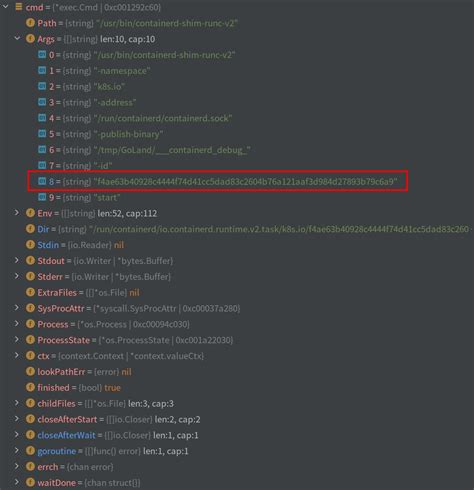The image size is (474, 490).
Task: Expand the ProcessState pointer node
Action: [16, 340]
